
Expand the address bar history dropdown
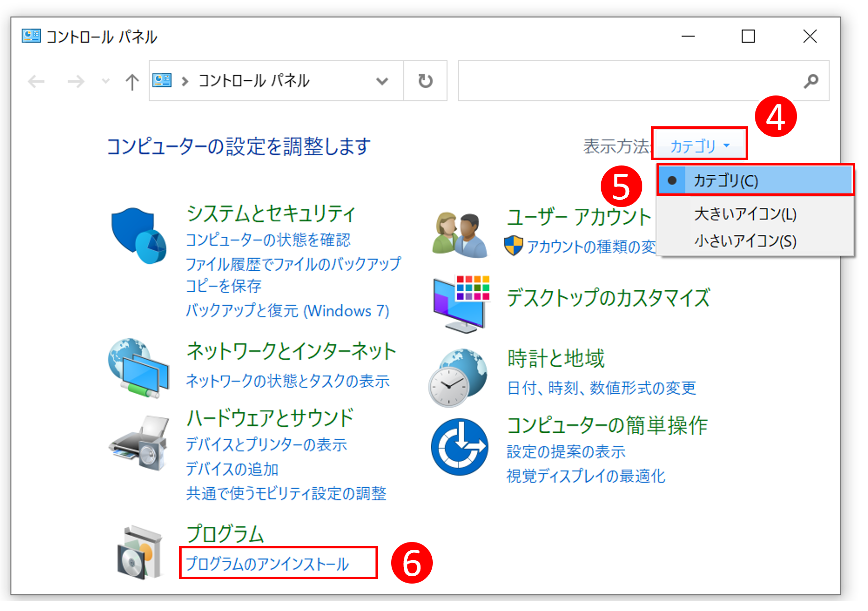pyautogui.click(x=382, y=81)
